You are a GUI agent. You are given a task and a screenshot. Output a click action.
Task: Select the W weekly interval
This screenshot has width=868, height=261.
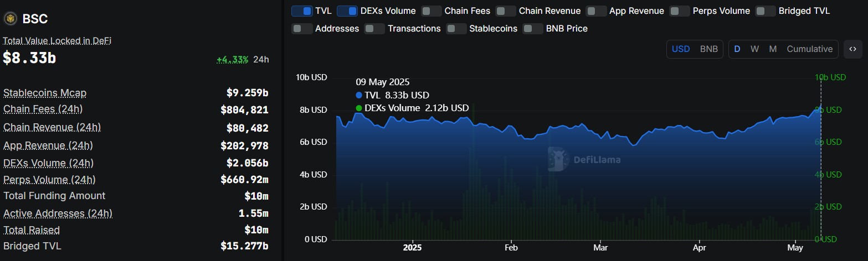pyautogui.click(x=754, y=49)
